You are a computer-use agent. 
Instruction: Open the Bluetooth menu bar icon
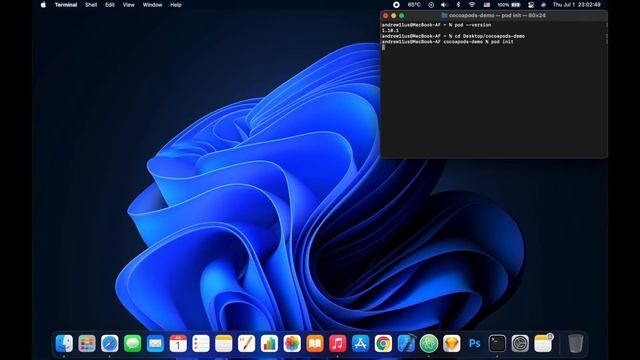pos(458,5)
